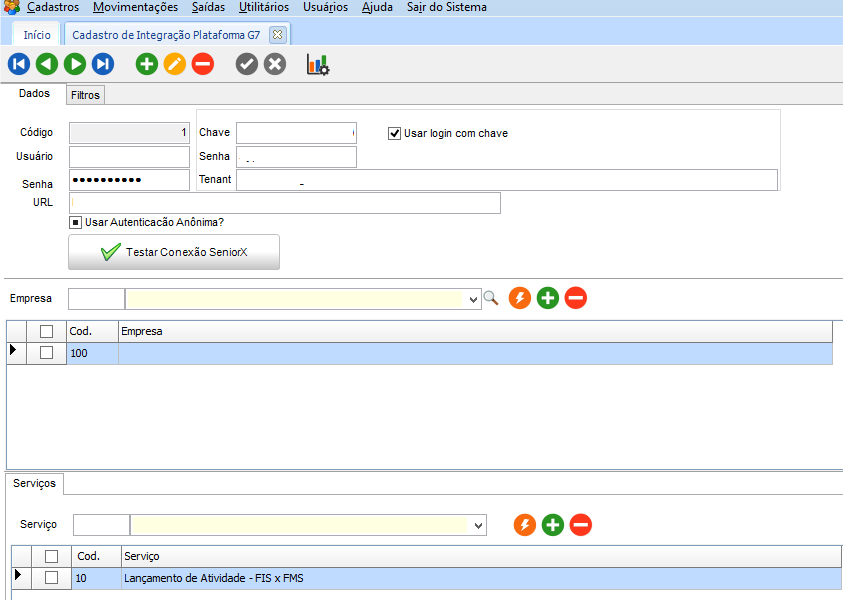Screen dimensions: 843x600
Task: Expand the Serviço dropdown list
Action: (x=478, y=526)
